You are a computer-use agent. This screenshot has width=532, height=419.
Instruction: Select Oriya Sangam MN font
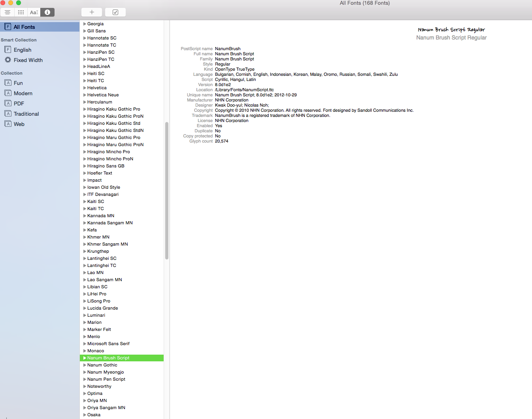click(106, 408)
